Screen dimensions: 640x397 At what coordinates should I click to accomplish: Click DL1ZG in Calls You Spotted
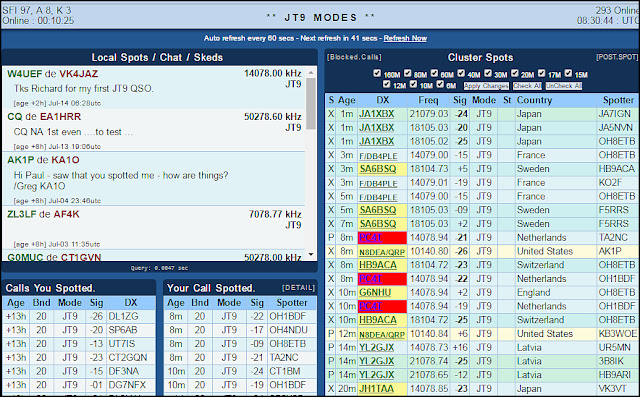click(123, 317)
